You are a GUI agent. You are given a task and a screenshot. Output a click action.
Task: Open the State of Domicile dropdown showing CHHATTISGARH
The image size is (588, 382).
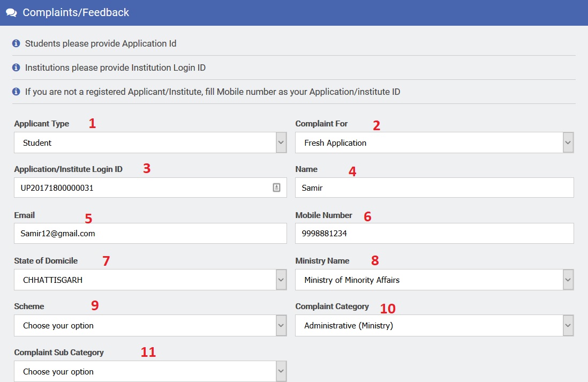(150, 280)
